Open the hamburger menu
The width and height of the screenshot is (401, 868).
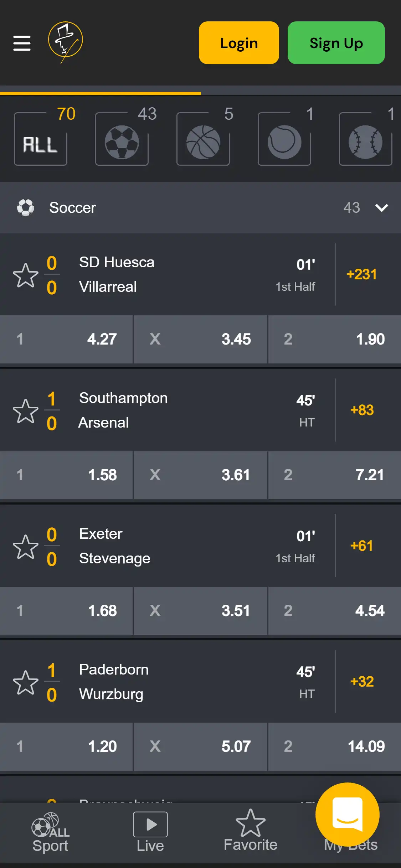pos(22,43)
